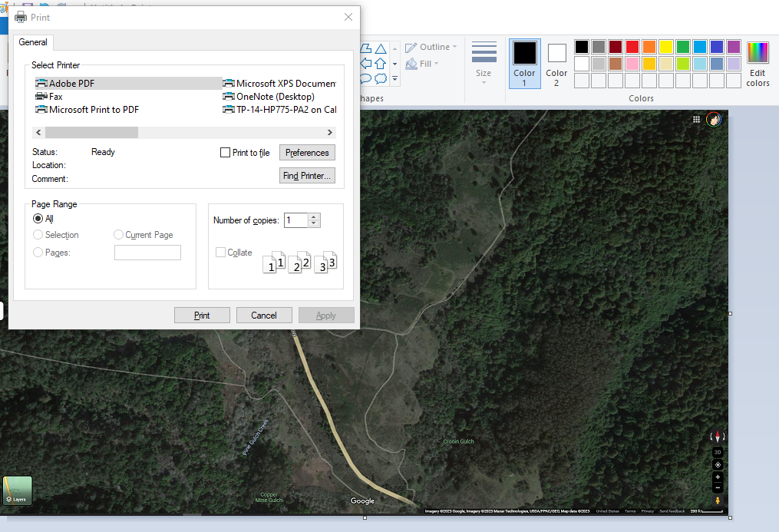Image resolution: width=779 pixels, height=532 pixels.
Task: Select the red color swatch
Action: point(632,45)
